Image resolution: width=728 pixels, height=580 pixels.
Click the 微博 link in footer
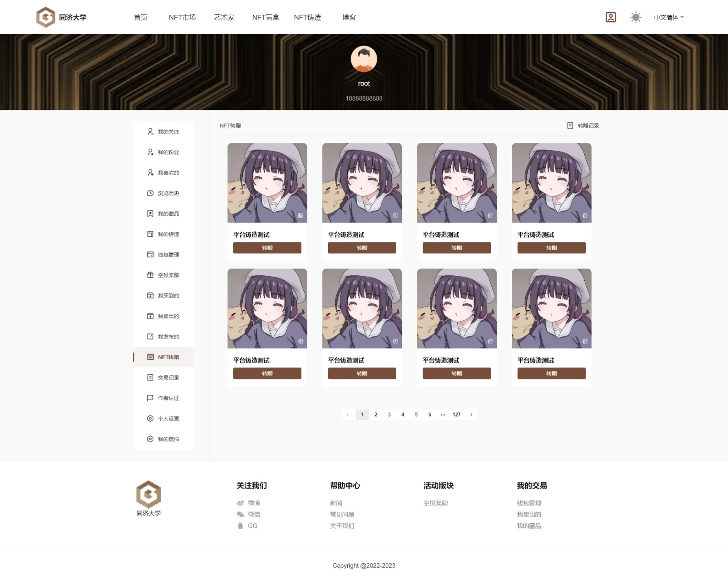pyautogui.click(x=254, y=503)
